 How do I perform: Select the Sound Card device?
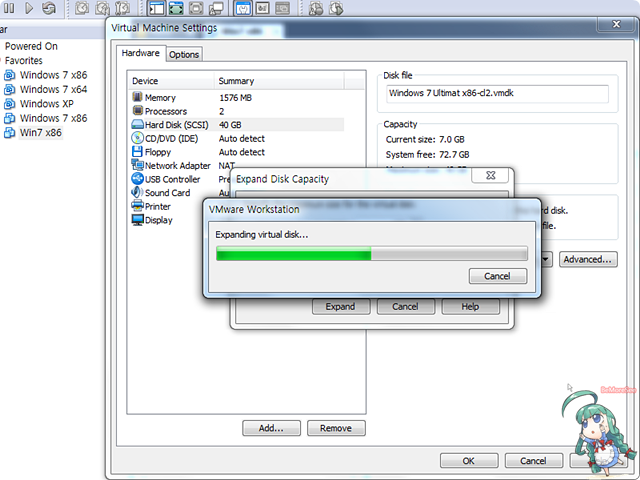(161, 193)
